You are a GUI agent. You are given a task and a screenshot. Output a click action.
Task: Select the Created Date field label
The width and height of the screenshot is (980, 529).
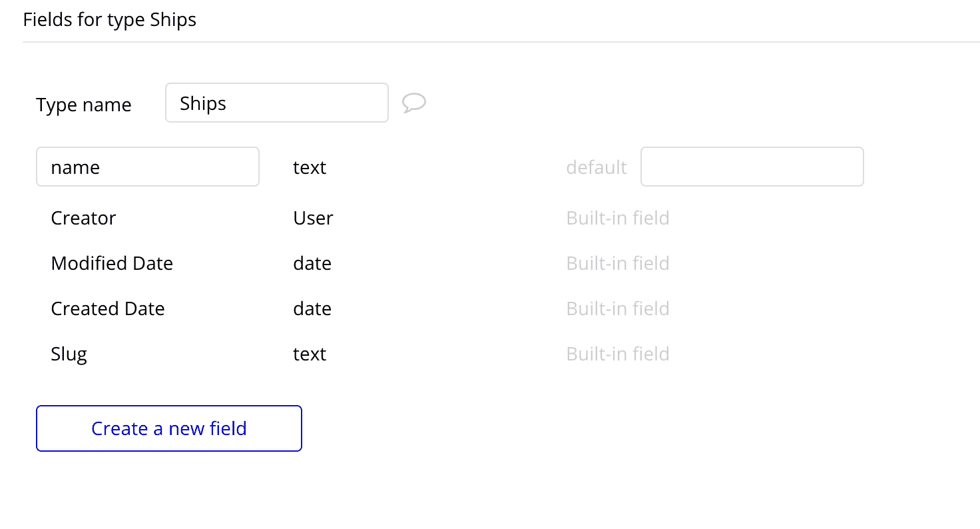108,308
